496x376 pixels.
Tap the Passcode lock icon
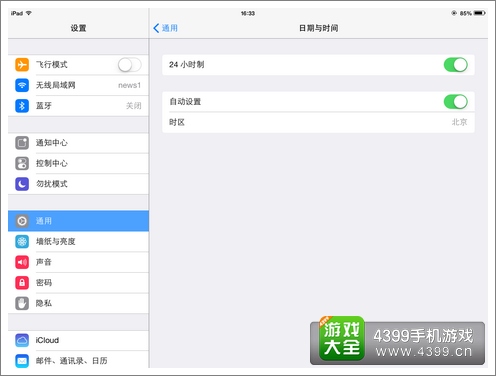tap(22, 283)
